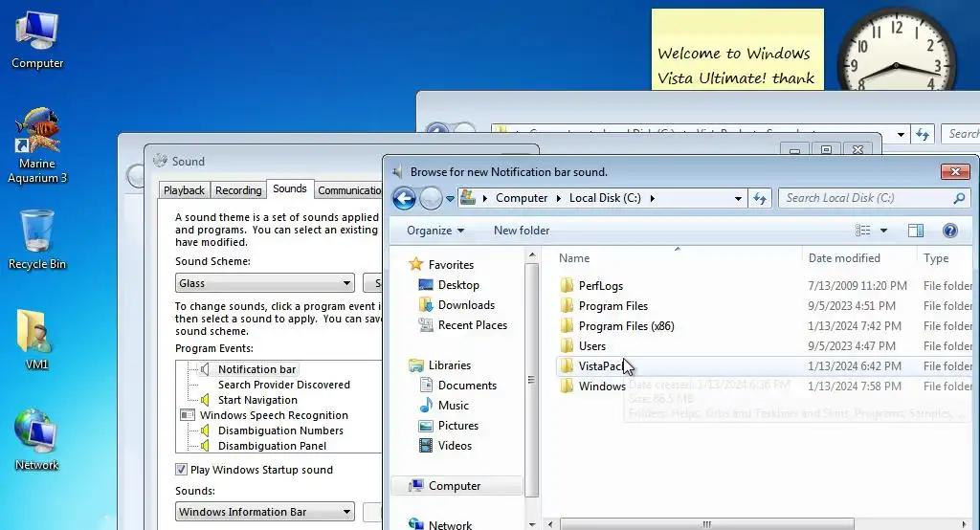Screen dimensions: 980x530
Task: Open the Computer desktop icon
Action: (x=37, y=39)
